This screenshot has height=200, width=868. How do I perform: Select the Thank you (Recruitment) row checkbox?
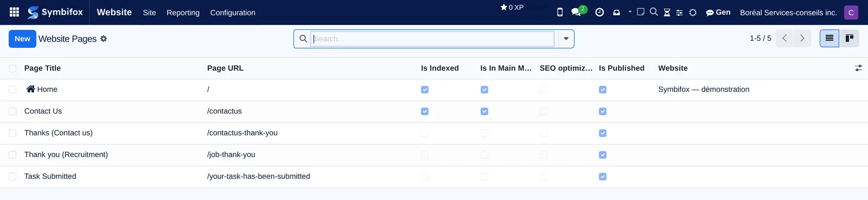pyautogui.click(x=12, y=155)
